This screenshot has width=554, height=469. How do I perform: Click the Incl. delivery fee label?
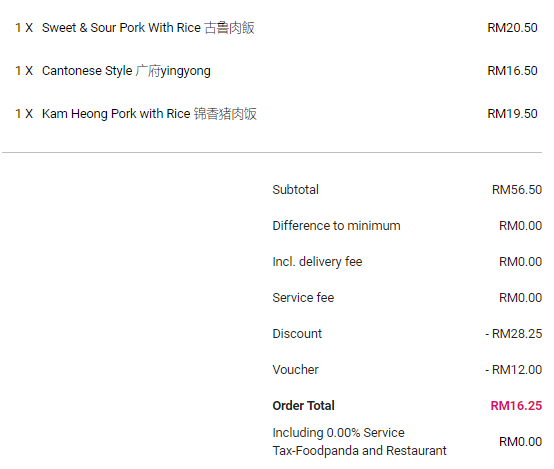click(x=317, y=262)
